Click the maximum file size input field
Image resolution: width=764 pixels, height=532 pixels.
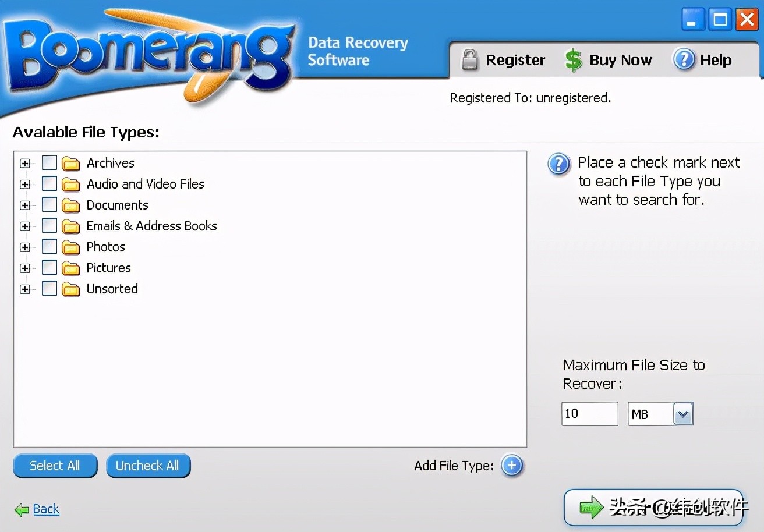click(590, 414)
